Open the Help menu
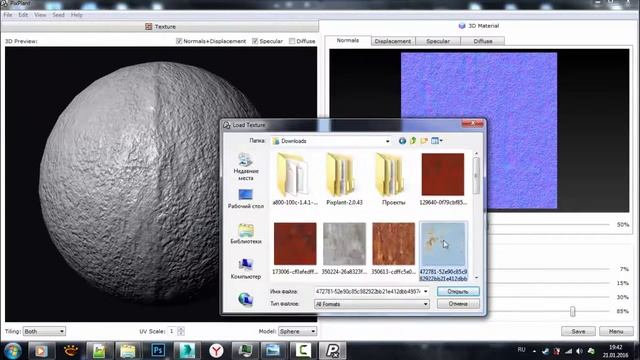 [x=77, y=15]
